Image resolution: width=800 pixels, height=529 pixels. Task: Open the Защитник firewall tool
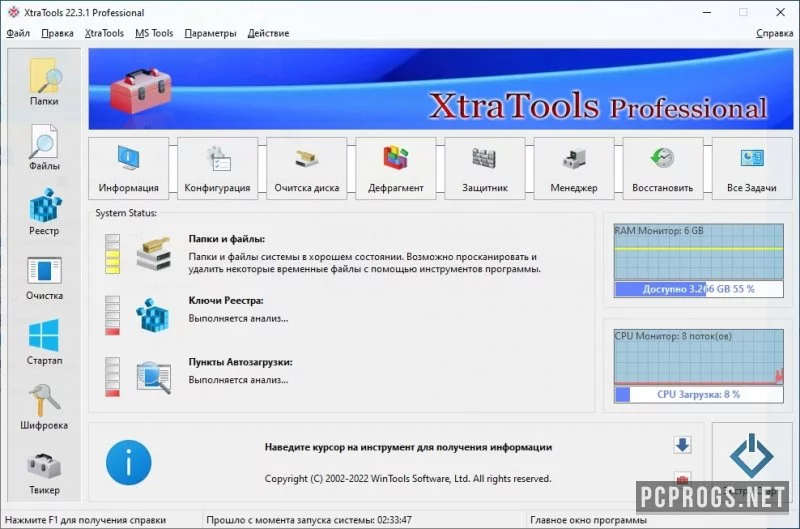(x=485, y=168)
